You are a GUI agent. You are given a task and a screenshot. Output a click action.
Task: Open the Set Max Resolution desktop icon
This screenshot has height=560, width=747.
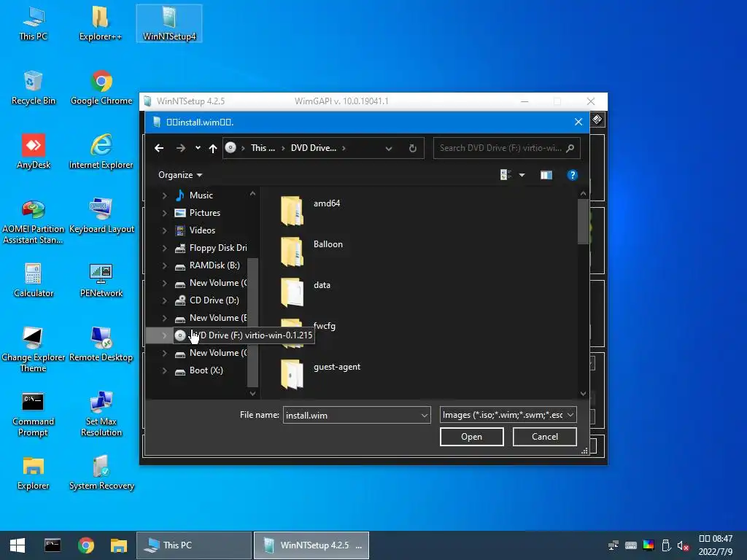pos(101,414)
